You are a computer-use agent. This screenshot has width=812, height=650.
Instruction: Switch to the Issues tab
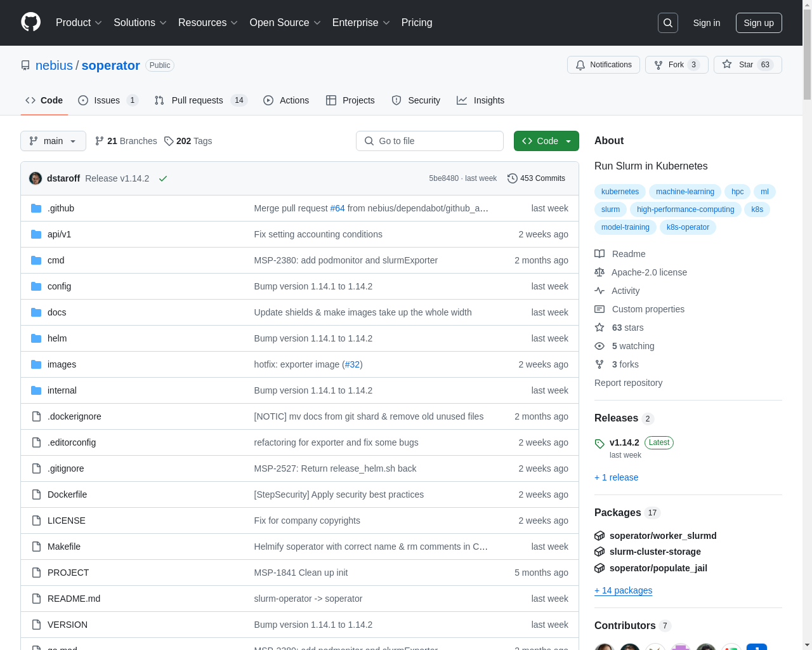[108, 100]
